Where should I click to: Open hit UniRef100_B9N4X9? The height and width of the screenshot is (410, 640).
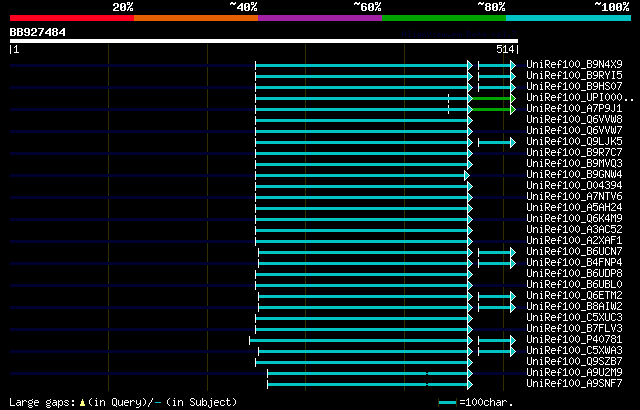[x=574, y=64]
